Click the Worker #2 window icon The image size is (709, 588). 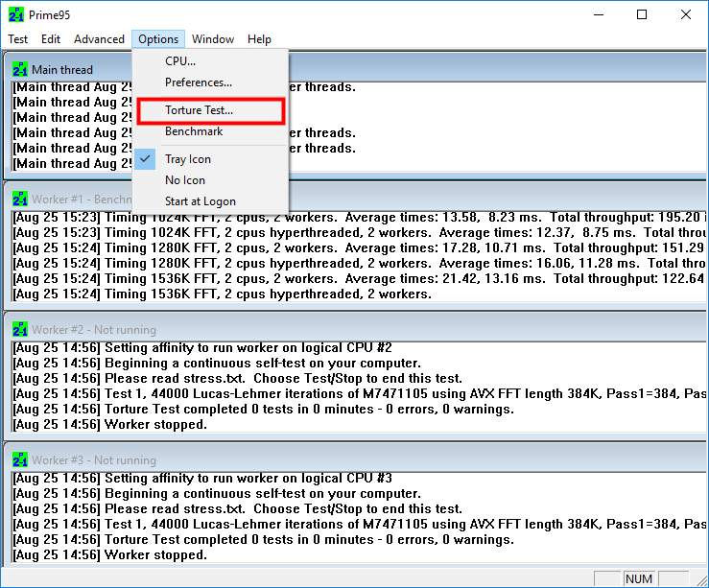19,329
